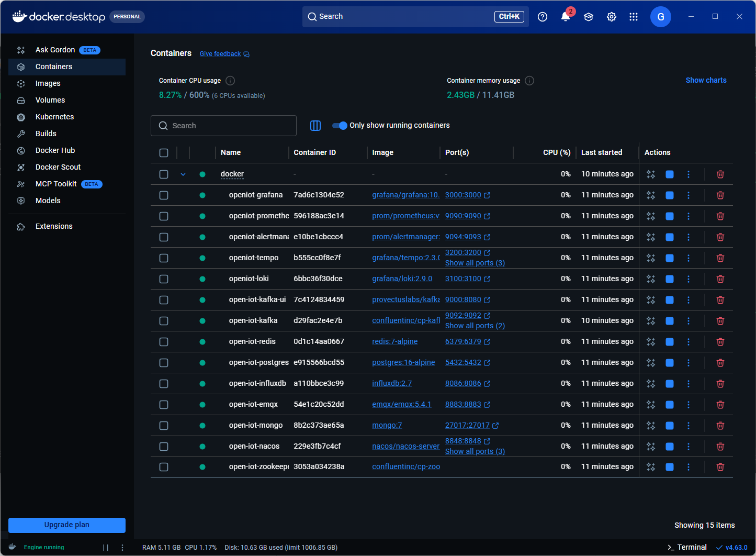
Task: Open the apps grid icon
Action: (634, 17)
